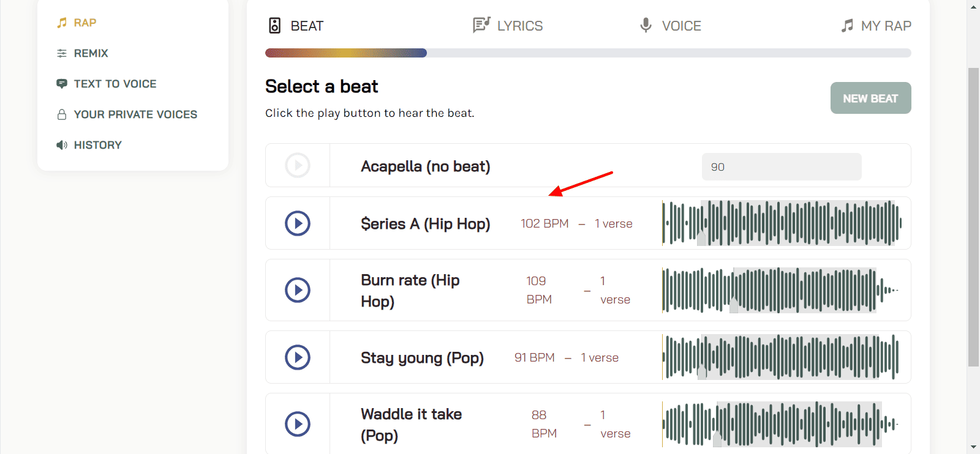Switch to the LYRICS tab
Viewport: 980px width, 454px height.
point(519,26)
